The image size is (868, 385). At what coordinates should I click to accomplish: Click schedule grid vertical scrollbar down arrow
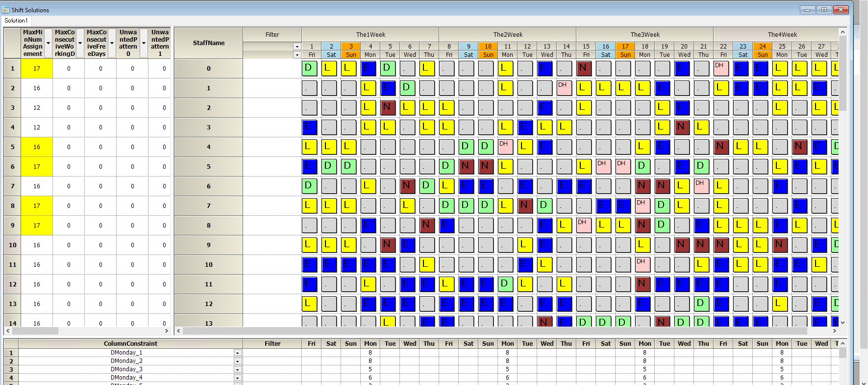tap(843, 323)
